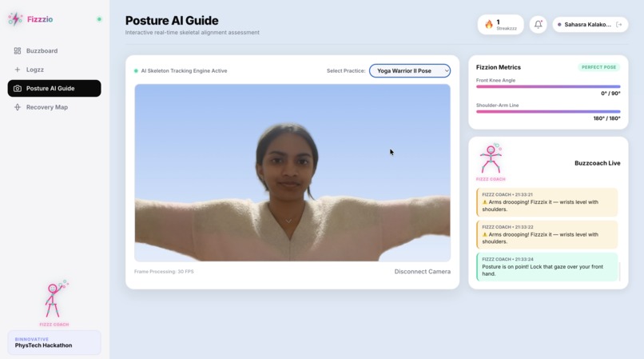The width and height of the screenshot is (644, 359).
Task: Click the Logzz plus icon
Action: (x=18, y=70)
